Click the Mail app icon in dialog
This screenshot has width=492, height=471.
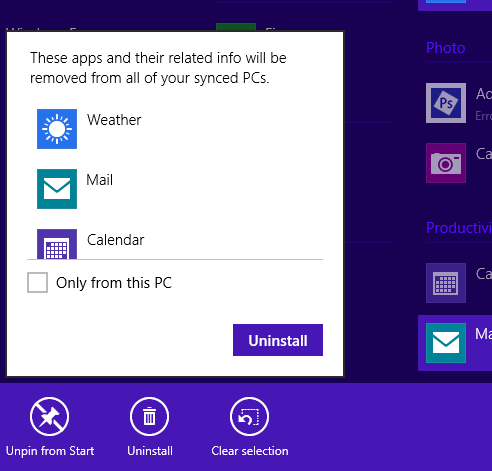point(57,189)
